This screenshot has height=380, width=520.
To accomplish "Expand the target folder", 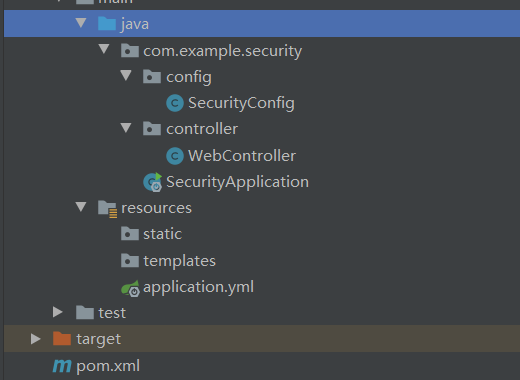I will [x=35, y=339].
